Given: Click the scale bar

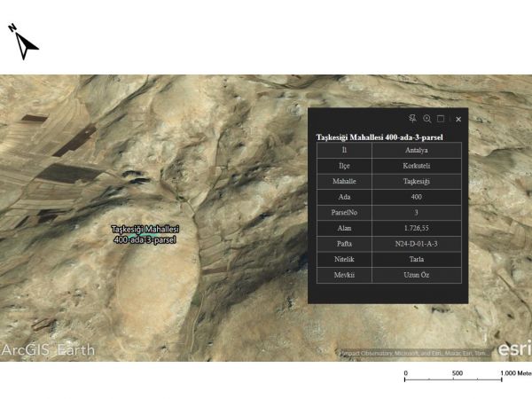Looking at the screenshot, I should [x=467, y=376].
